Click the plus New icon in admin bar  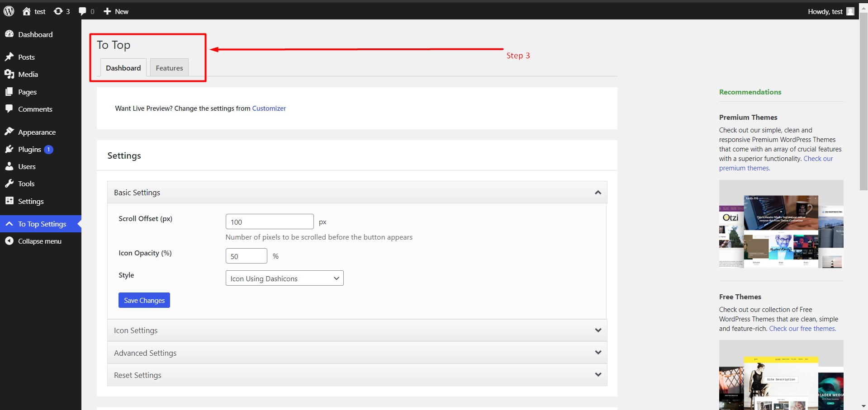pyautogui.click(x=107, y=11)
